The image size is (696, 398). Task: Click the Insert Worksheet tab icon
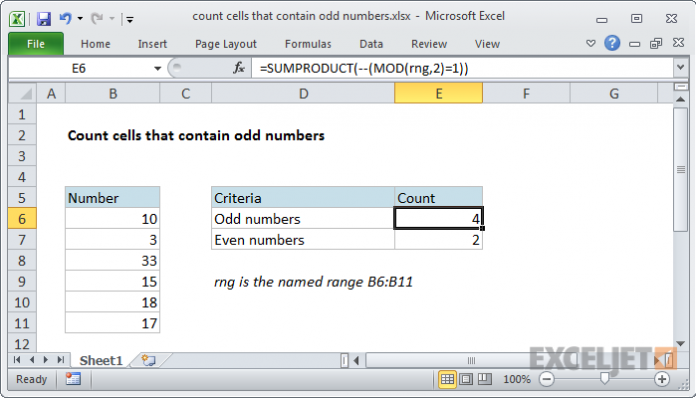click(x=148, y=360)
